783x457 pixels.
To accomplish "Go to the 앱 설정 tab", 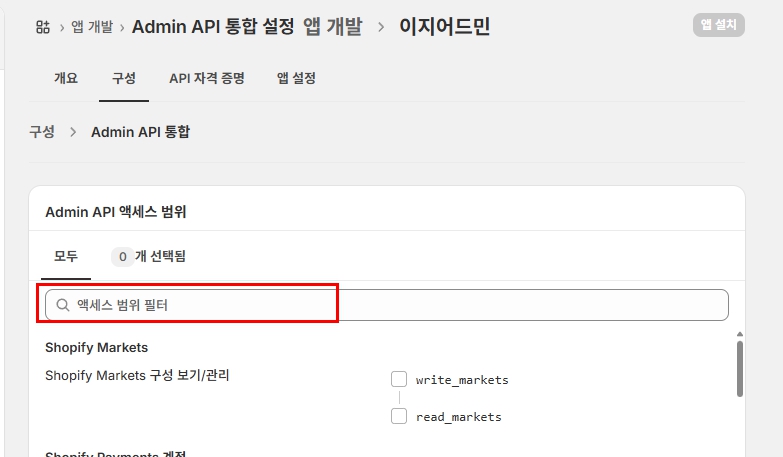I will point(296,78).
